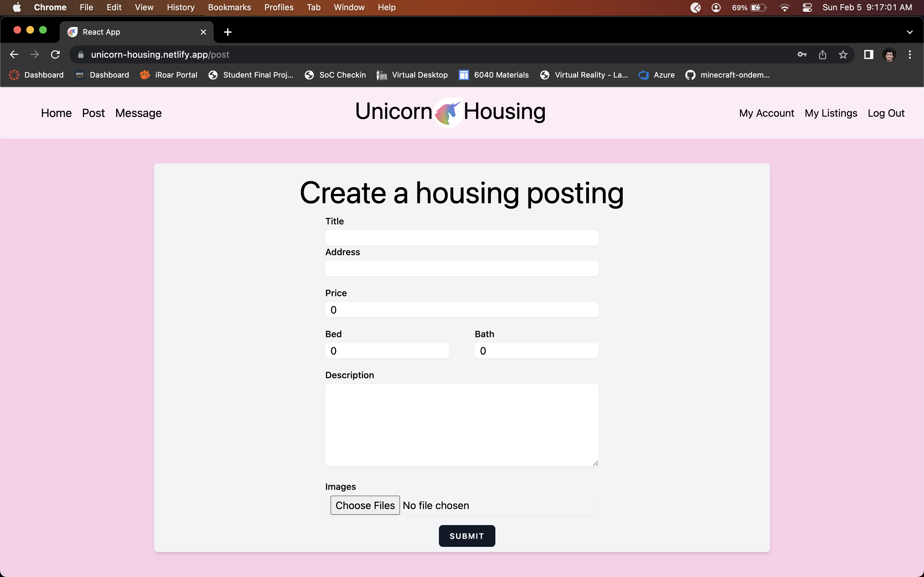The width and height of the screenshot is (924, 577).
Task: Bookmark this page with star icon
Action: point(843,54)
